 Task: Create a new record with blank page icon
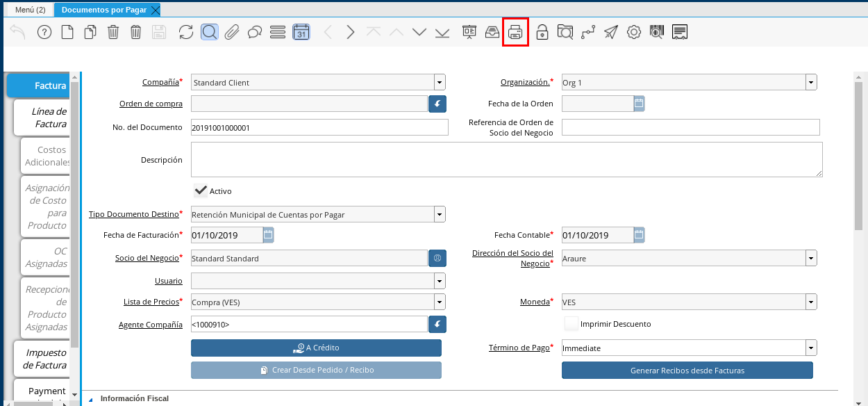tap(67, 32)
